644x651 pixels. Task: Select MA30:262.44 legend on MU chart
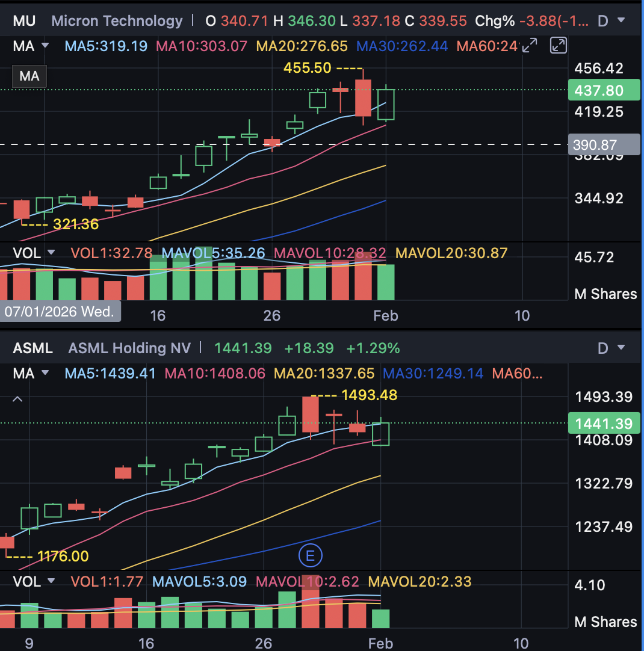click(x=402, y=46)
